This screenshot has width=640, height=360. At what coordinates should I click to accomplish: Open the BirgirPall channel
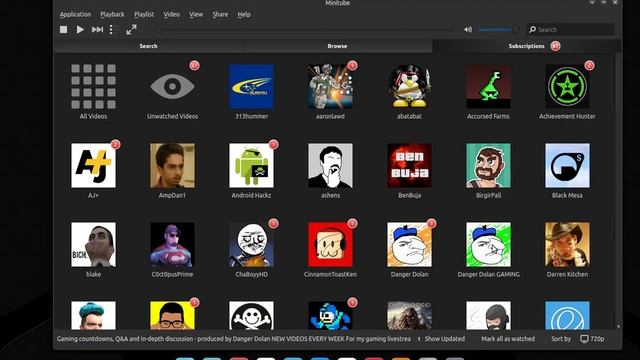(489, 165)
